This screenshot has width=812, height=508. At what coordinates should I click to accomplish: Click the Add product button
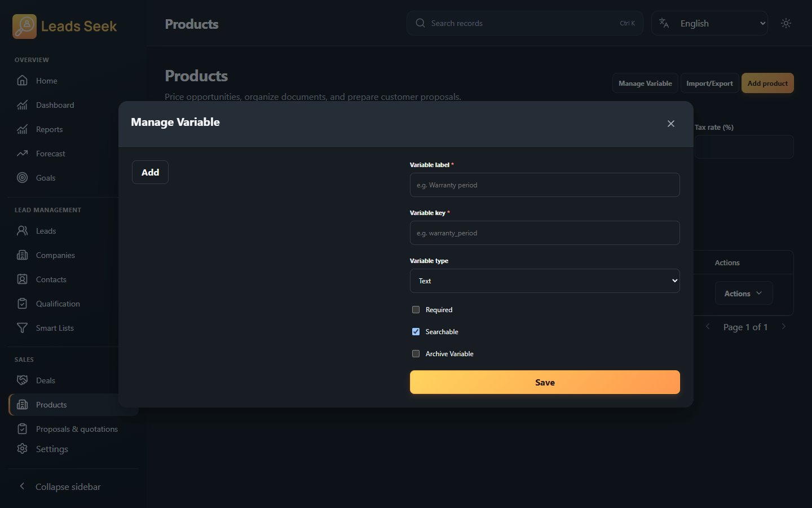tap(767, 83)
